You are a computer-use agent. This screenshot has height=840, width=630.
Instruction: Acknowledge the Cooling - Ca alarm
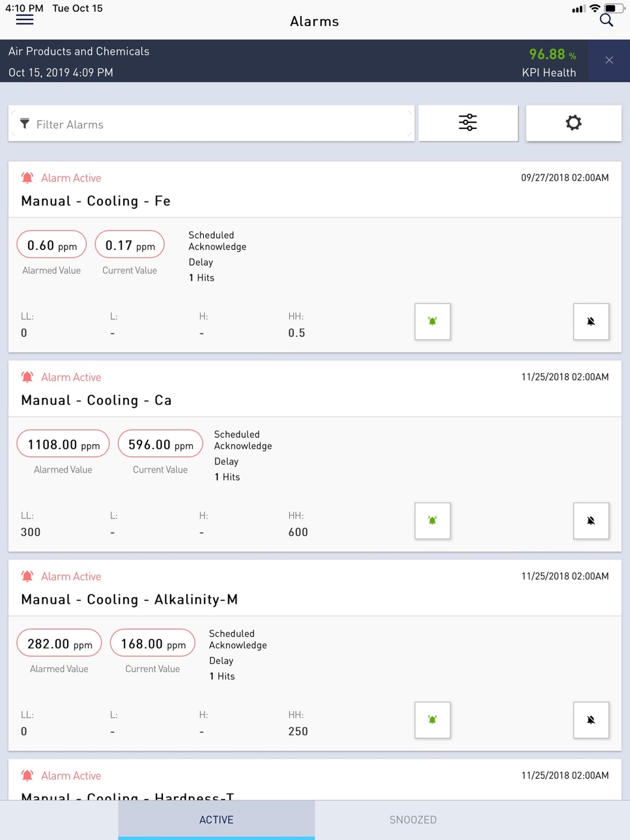point(433,520)
